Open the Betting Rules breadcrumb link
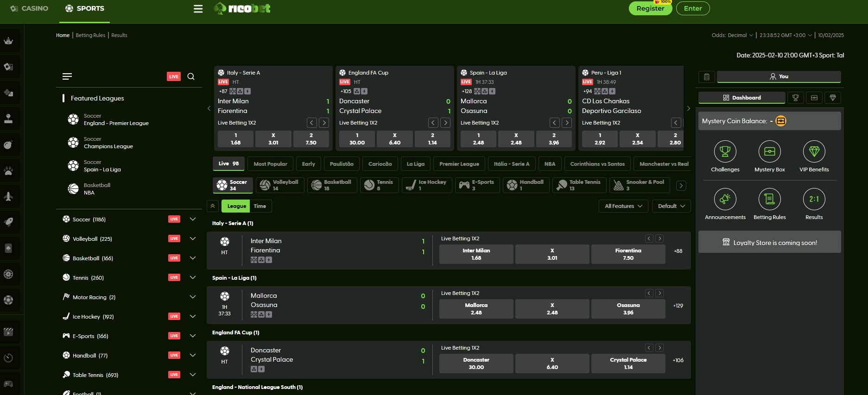868x395 pixels. [x=90, y=35]
